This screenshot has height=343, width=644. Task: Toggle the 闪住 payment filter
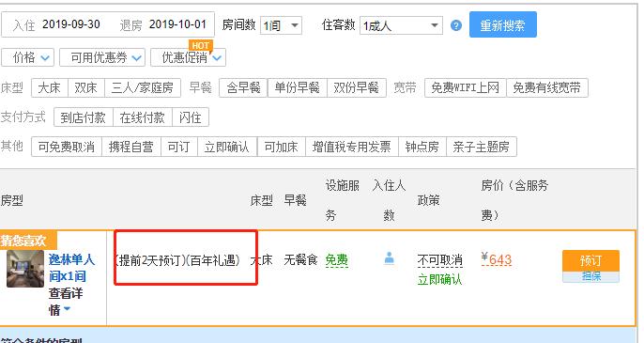point(191,117)
